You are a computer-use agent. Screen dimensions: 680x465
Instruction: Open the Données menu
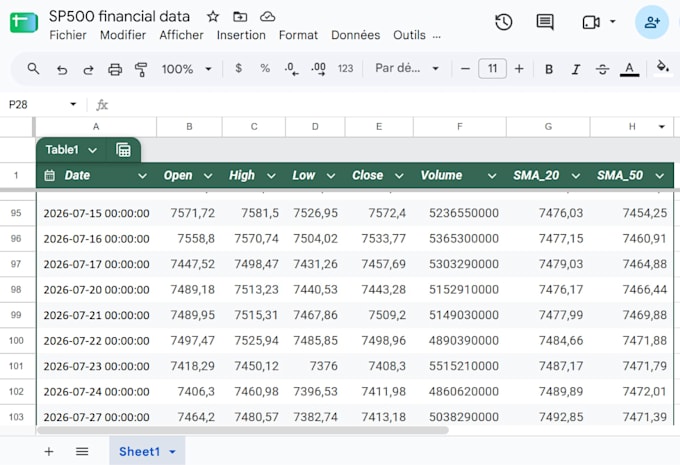(356, 35)
